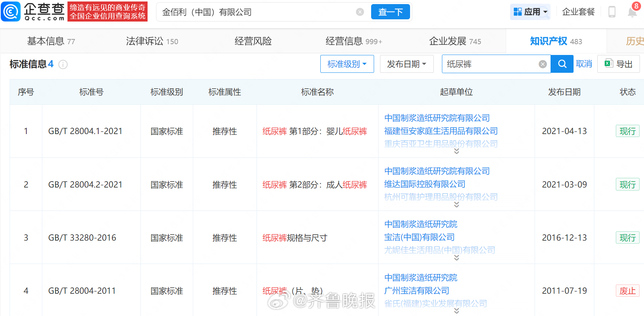Open 福建恒安家庭生活用品有限公司 link
Screen dimensions: 644x316
[x=441, y=131]
